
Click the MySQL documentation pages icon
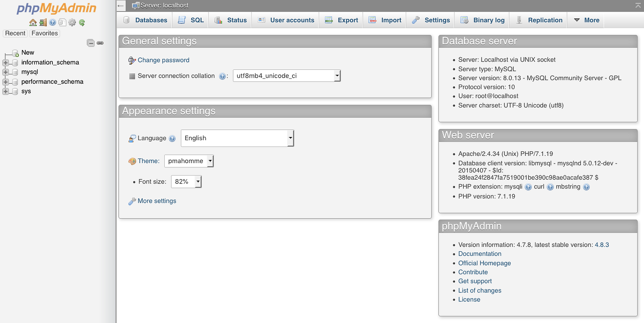click(62, 23)
